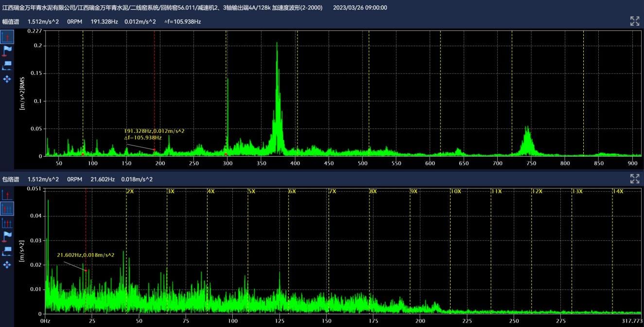Click the 8X harmonic marker label
Screen dimensions: 644x327
coord(373,192)
